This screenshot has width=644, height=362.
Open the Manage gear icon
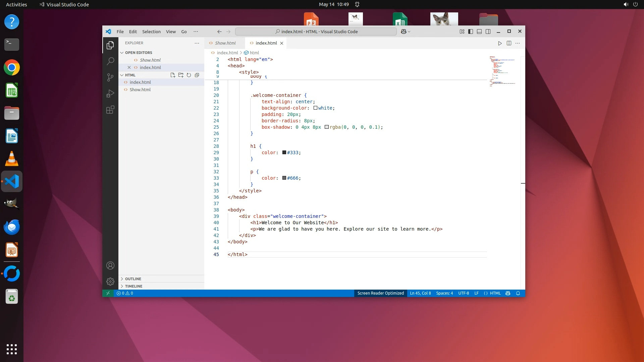click(x=110, y=281)
